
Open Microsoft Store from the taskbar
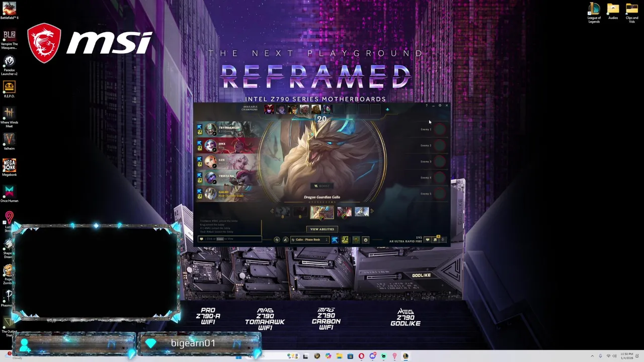pyautogui.click(x=350, y=356)
